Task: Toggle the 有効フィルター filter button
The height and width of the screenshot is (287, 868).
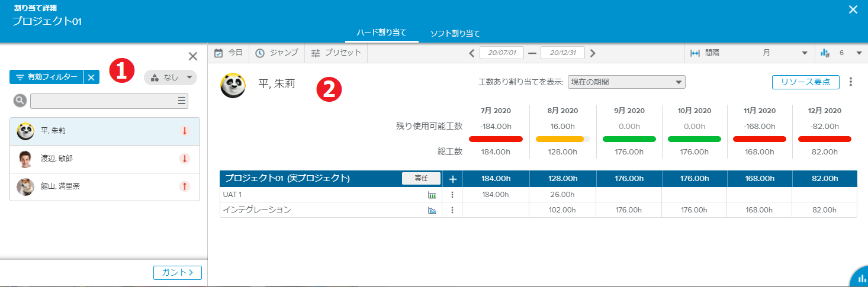Action: (x=46, y=77)
